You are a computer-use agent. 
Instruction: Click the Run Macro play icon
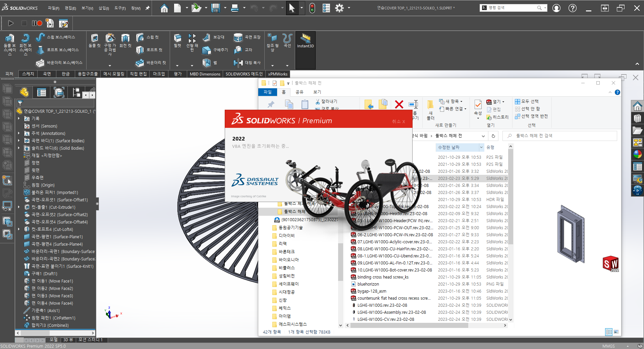[x=10, y=23]
